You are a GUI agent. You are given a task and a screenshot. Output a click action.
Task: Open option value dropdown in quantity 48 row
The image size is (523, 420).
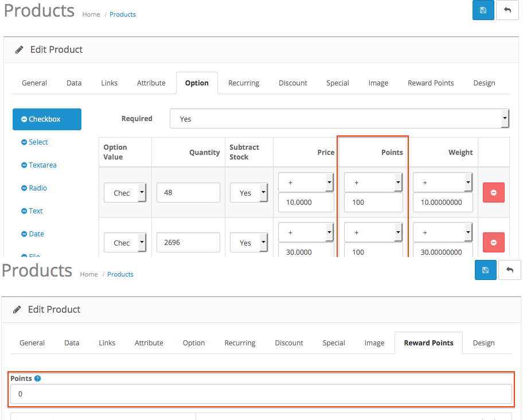[x=125, y=192]
